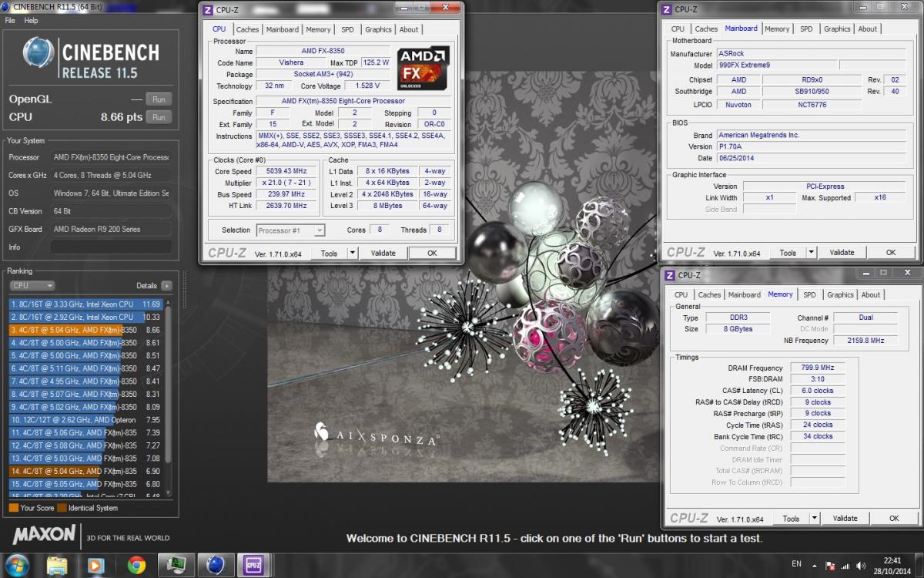This screenshot has height=578, width=924.
Task: Click the Model field 990FX Extreme9
Action: click(776, 66)
